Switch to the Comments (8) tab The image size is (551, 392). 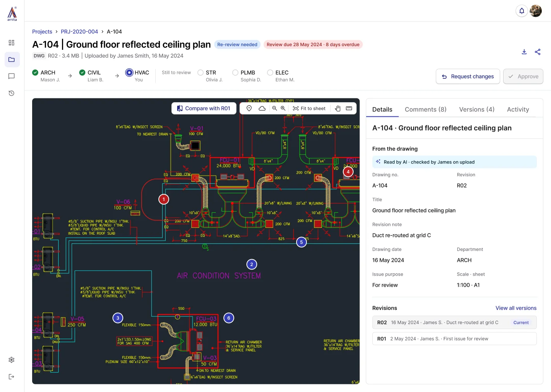[425, 109]
